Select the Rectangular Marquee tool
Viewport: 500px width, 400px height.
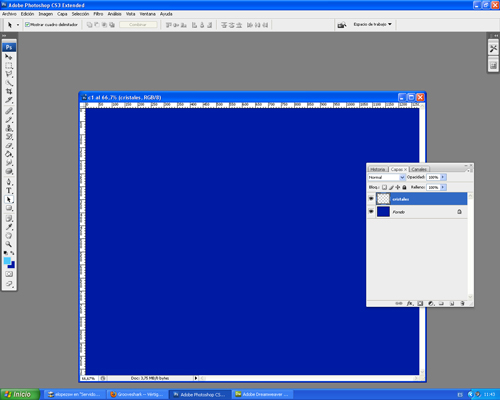point(9,66)
